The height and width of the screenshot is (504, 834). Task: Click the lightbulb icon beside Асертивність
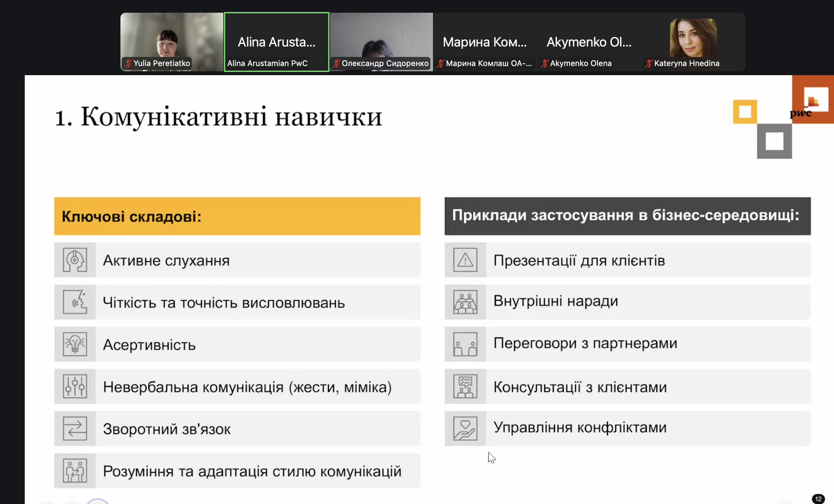point(75,344)
